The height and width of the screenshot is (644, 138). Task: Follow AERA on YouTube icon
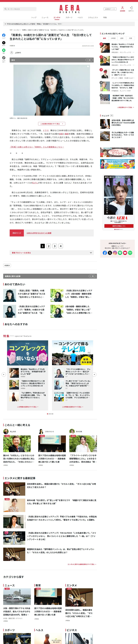125,253
